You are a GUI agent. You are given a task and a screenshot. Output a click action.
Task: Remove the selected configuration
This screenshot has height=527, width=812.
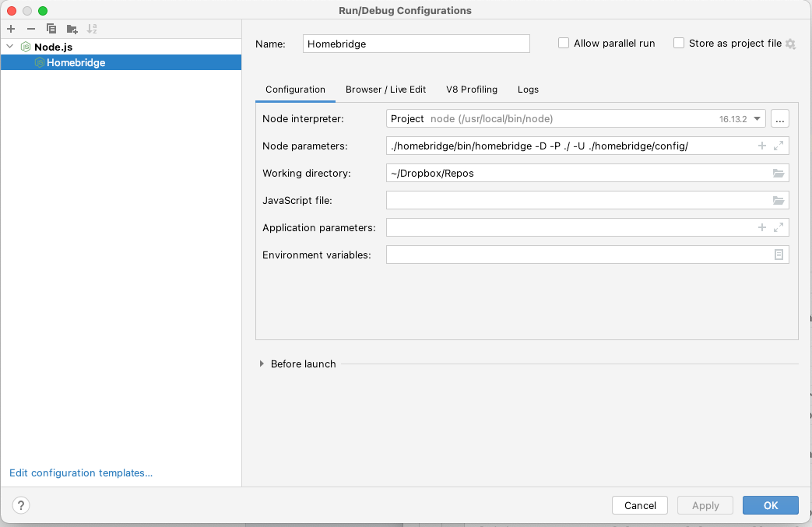(x=30, y=29)
